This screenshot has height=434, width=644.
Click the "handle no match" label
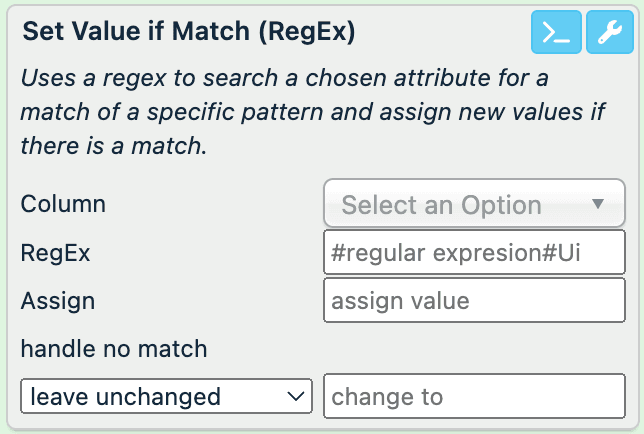pos(114,348)
